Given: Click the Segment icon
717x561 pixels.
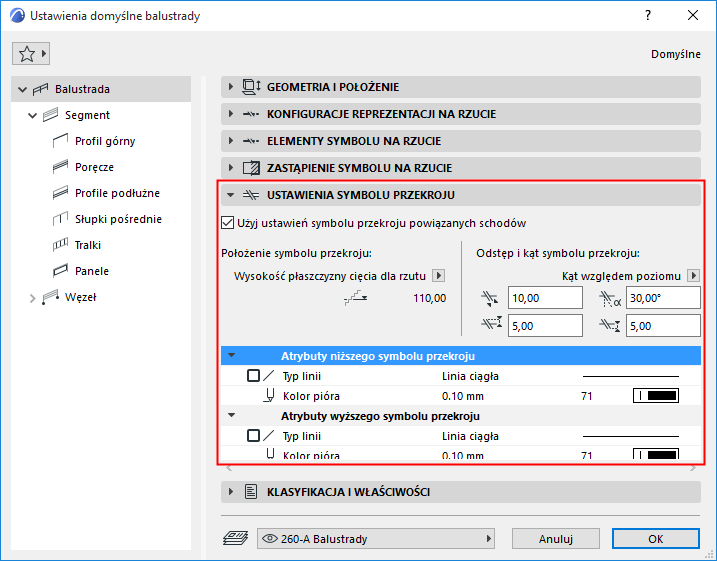Looking at the screenshot, I should (x=50, y=115).
